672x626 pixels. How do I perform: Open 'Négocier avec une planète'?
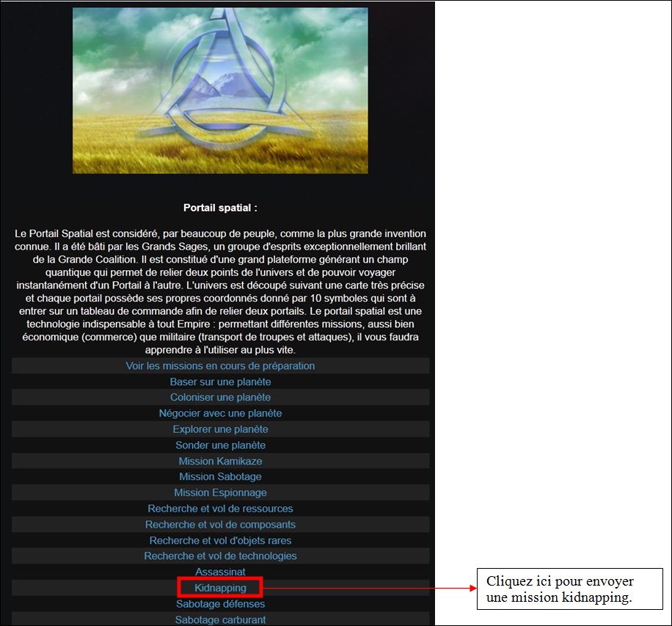[220, 413]
